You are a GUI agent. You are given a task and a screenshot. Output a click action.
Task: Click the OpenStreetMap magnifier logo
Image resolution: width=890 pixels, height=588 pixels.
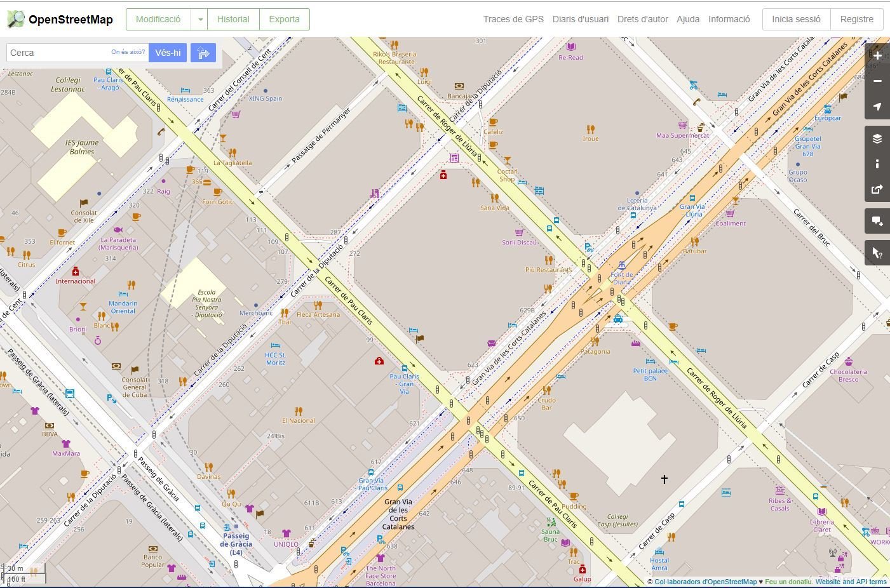pos(16,19)
